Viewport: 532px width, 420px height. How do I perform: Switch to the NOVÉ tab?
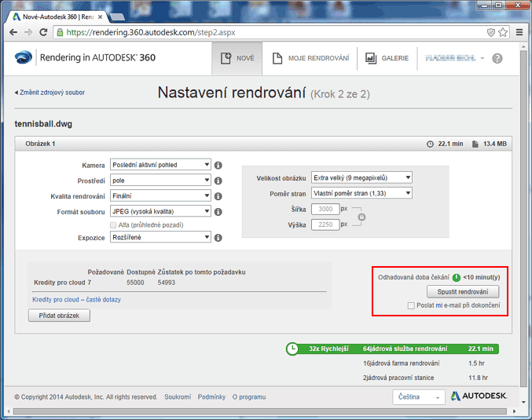[237, 58]
